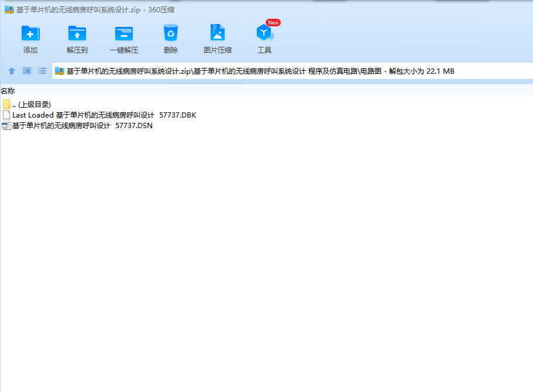
Task: Click the archive path address field
Action: pos(293,71)
